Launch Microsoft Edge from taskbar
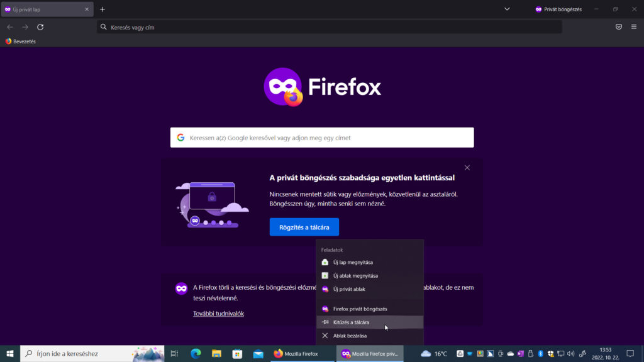Screen dimensions: 644x362 (x=196, y=353)
